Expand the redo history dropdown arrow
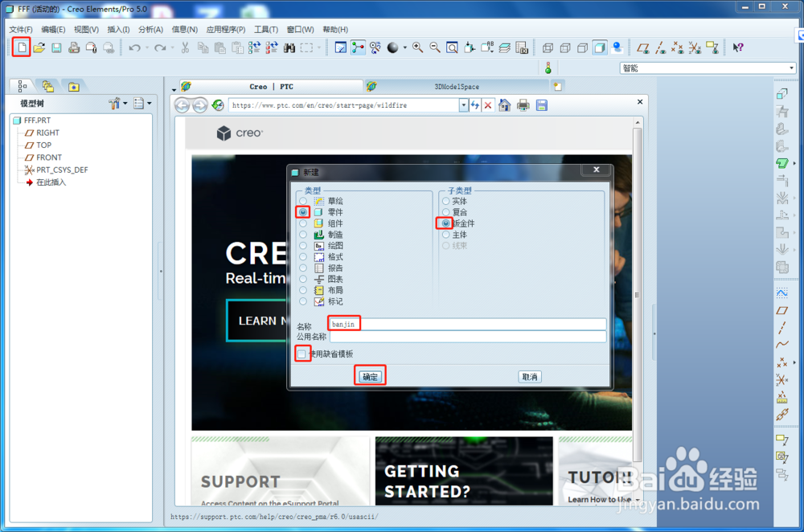 172,47
